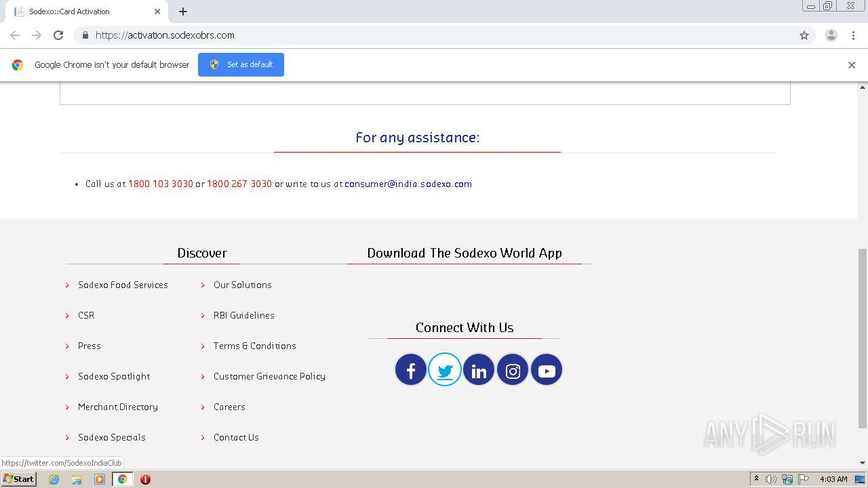
Task: Open the Press link
Action: point(90,346)
